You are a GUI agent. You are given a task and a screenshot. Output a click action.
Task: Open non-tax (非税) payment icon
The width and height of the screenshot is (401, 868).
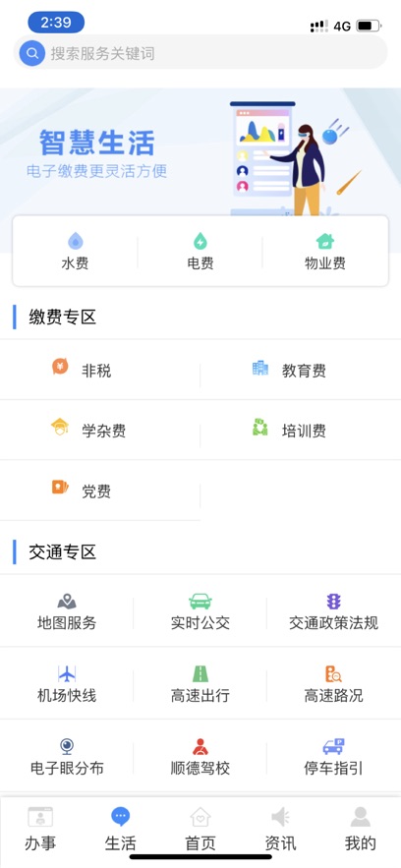60,366
